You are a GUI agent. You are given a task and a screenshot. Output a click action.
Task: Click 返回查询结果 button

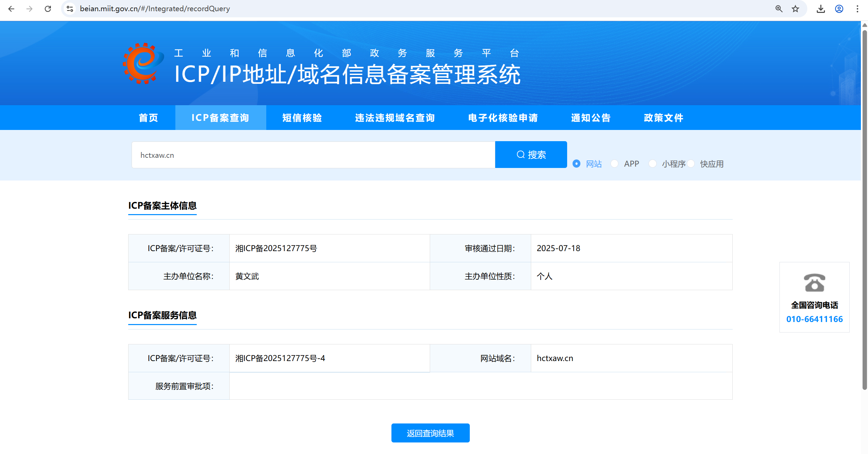point(430,433)
